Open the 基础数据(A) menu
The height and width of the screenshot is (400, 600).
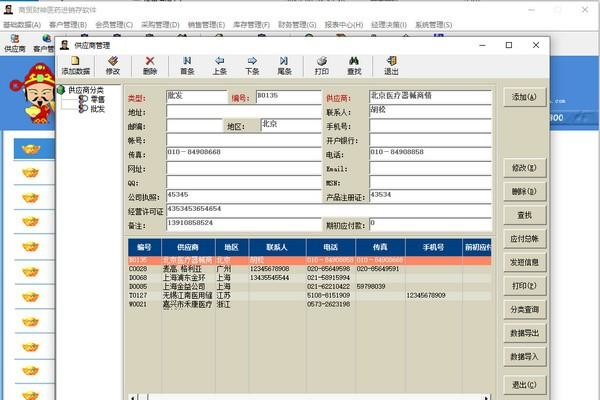22,25
